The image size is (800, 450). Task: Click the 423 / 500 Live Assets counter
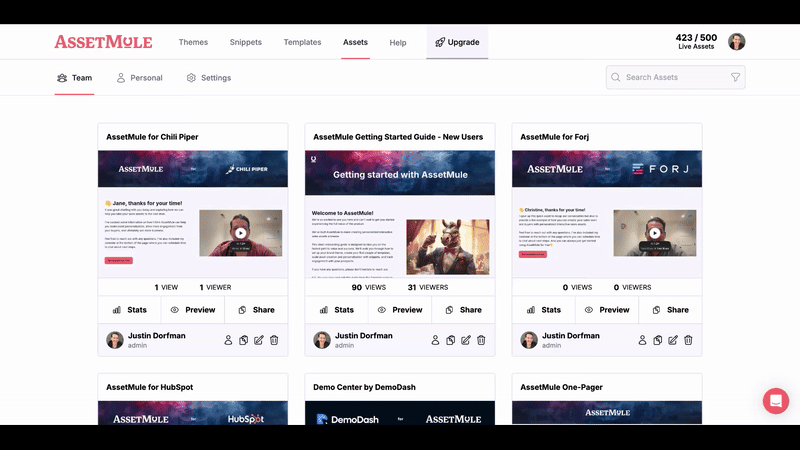click(x=696, y=41)
